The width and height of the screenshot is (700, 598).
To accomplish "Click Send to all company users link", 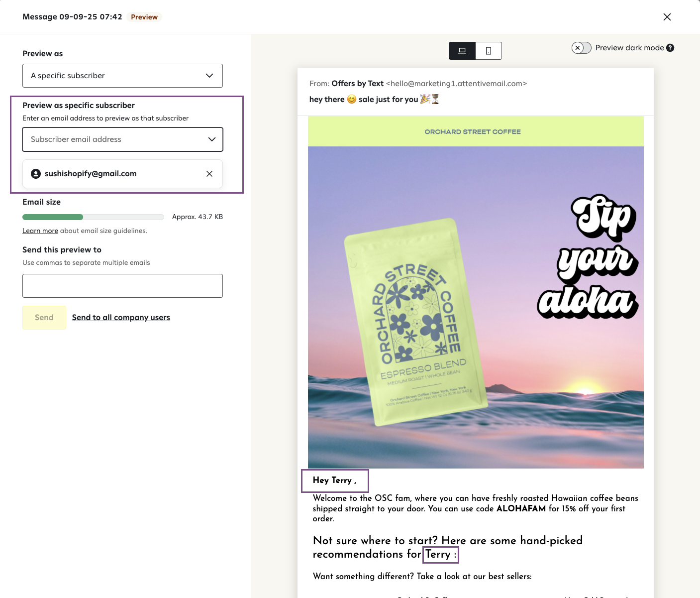I will (x=121, y=318).
